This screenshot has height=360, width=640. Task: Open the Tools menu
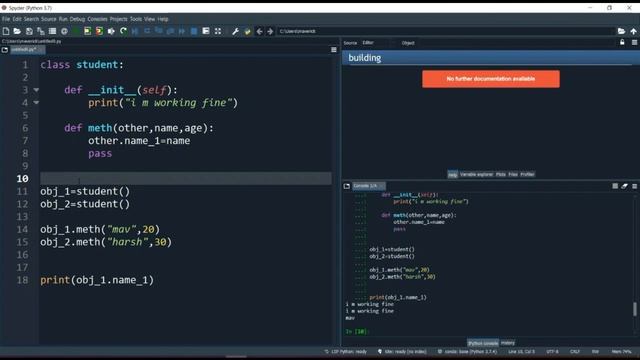pos(136,19)
